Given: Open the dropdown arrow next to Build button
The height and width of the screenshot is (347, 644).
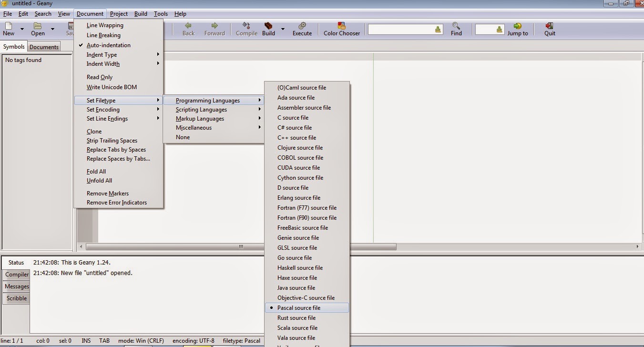Looking at the screenshot, I should point(283,29).
